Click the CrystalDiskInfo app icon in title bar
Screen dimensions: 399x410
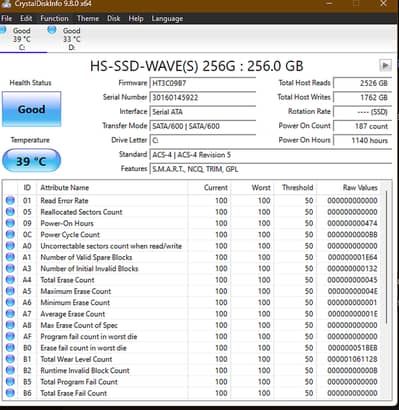click(x=6, y=4)
